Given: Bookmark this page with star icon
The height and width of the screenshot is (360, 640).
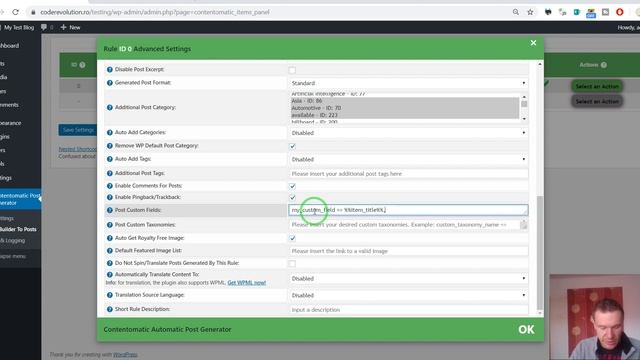Looking at the screenshot, I should pos(530,12).
